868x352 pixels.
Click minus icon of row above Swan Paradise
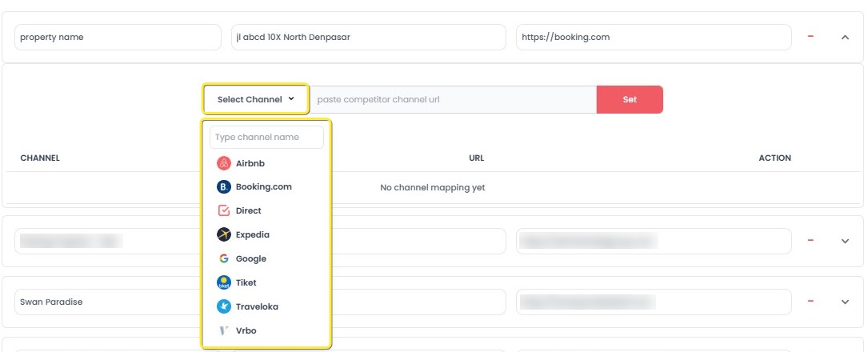pyautogui.click(x=810, y=240)
